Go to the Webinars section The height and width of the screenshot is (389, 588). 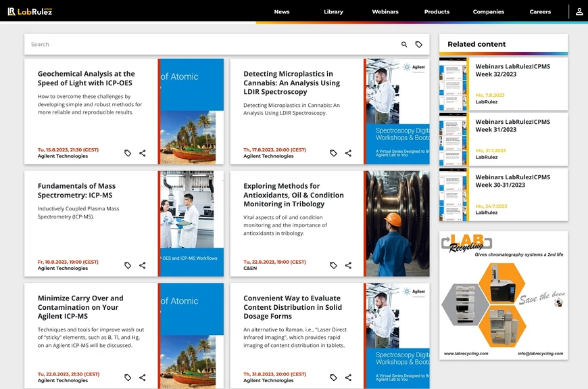pos(385,12)
